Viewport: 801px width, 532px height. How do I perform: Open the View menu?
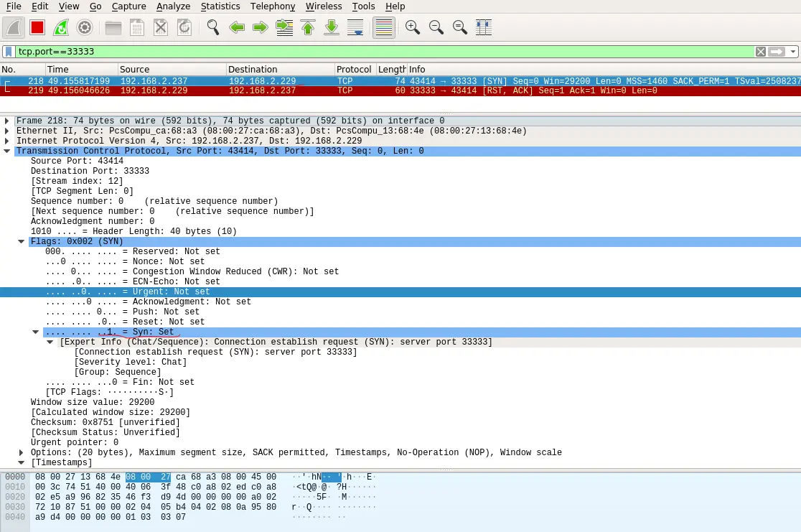tap(68, 6)
